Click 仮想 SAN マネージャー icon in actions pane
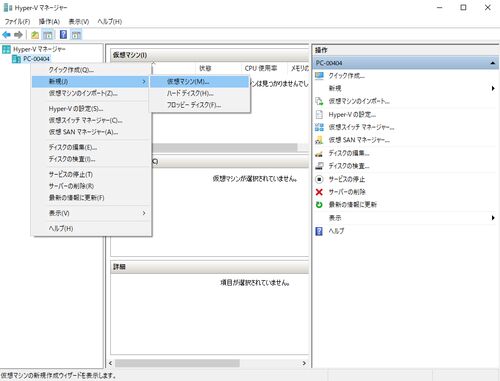500x381 pixels. (319, 140)
